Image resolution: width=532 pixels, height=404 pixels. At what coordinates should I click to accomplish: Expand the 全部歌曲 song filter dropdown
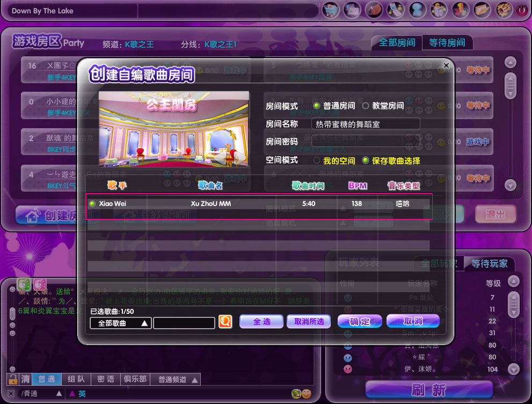coord(120,323)
